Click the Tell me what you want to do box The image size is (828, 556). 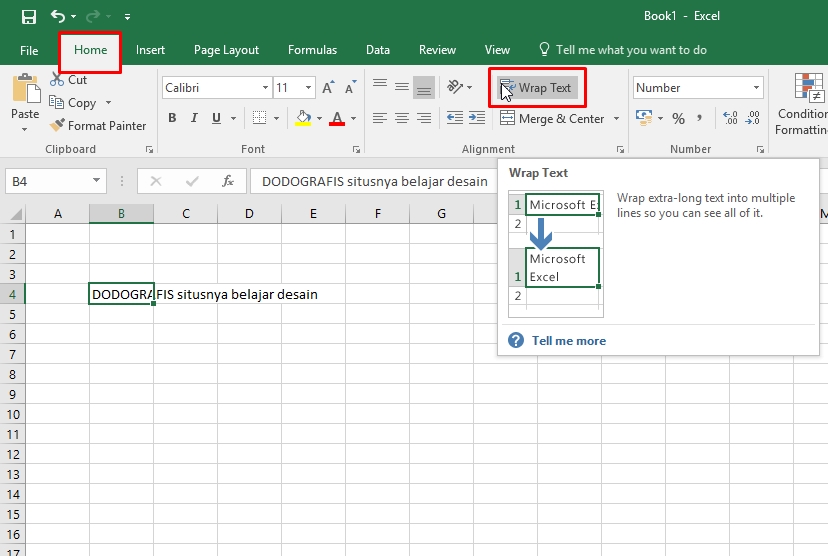623,50
